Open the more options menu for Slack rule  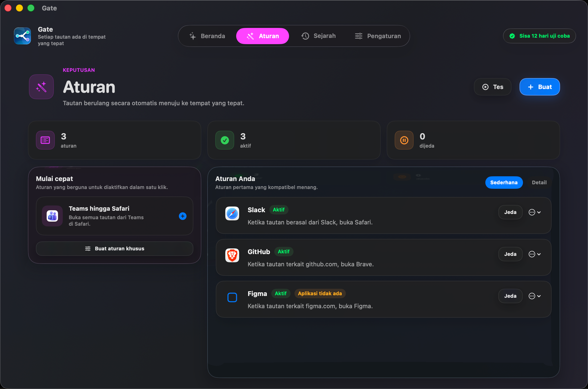tap(535, 212)
